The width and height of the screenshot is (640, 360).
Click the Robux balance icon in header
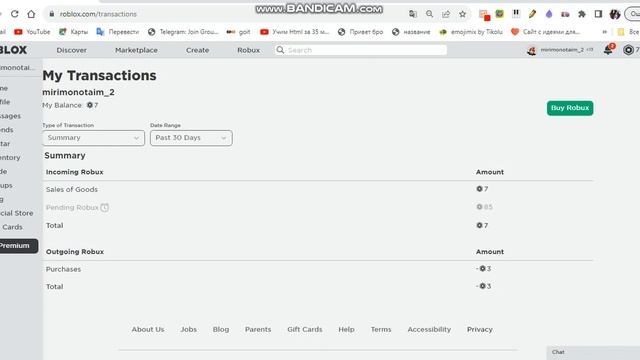click(x=629, y=50)
